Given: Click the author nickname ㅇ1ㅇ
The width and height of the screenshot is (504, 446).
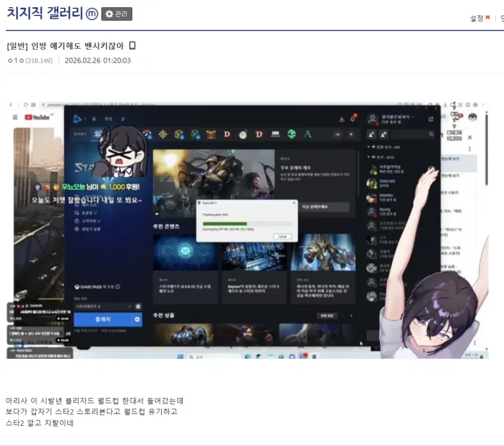Looking at the screenshot, I should click(x=15, y=60).
